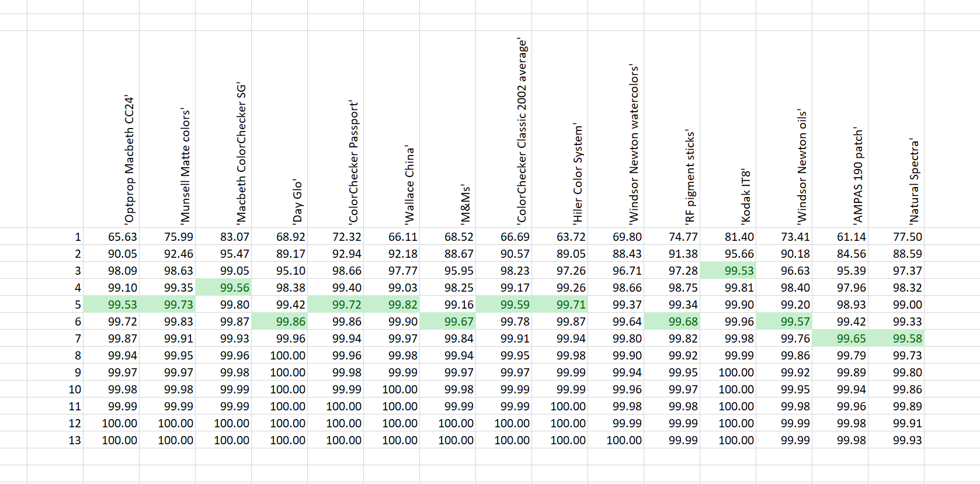Select the cell showing 83.07
This screenshot has width=980, height=484.
tap(223, 237)
